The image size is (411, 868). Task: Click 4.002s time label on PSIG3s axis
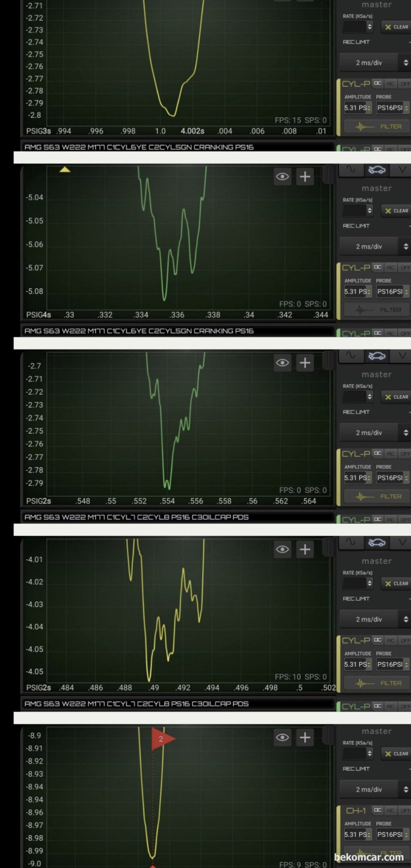192,131
